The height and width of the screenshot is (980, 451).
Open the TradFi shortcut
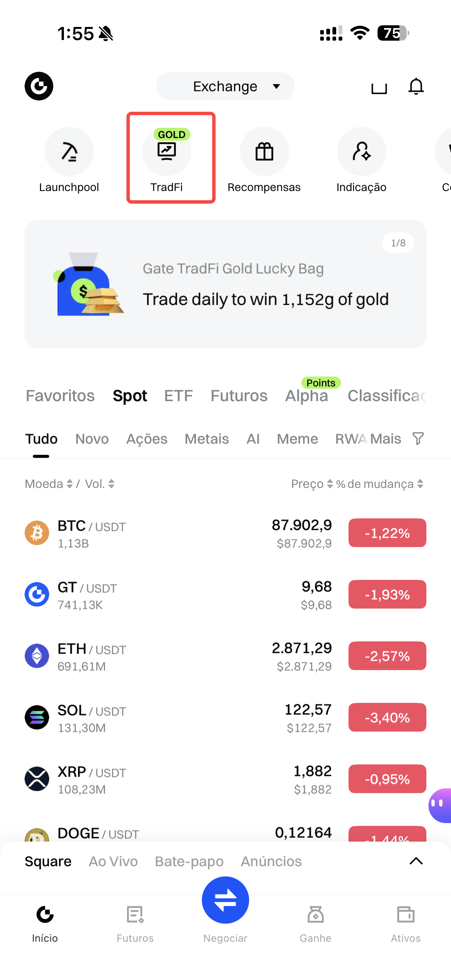coord(166,160)
